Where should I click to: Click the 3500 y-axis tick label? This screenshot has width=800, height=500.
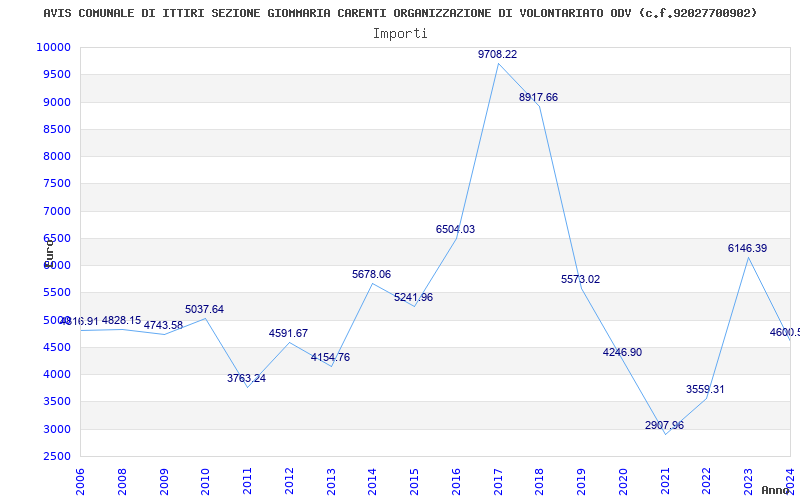[56, 402]
